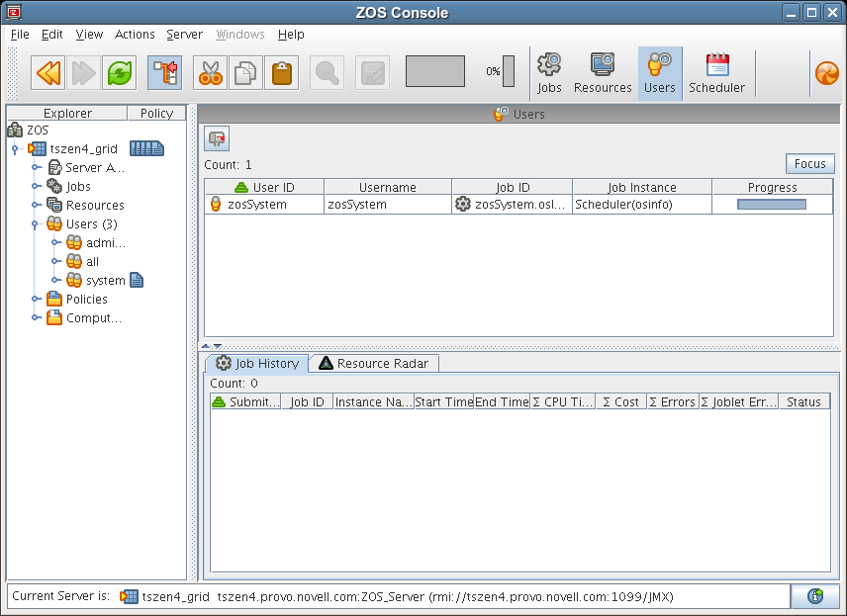Open the File menu
The image size is (847, 616).
pos(20,34)
